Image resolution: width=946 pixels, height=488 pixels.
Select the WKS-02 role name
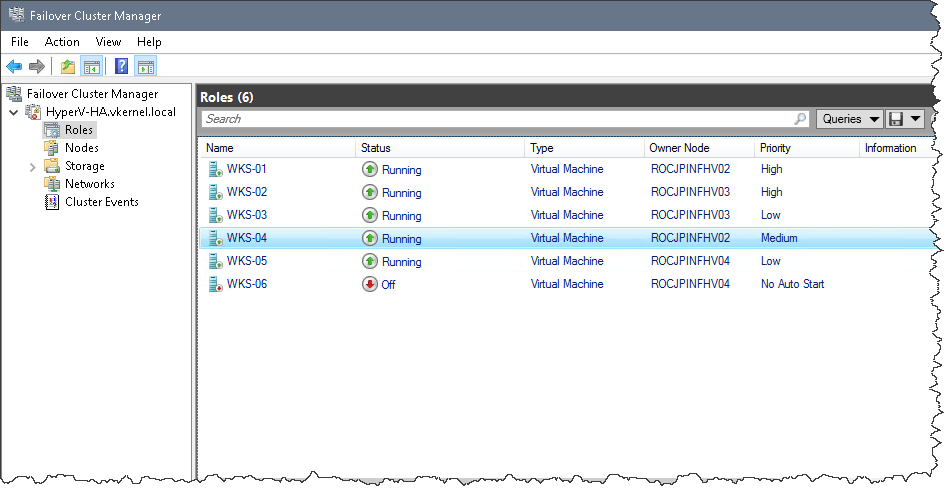pos(246,192)
